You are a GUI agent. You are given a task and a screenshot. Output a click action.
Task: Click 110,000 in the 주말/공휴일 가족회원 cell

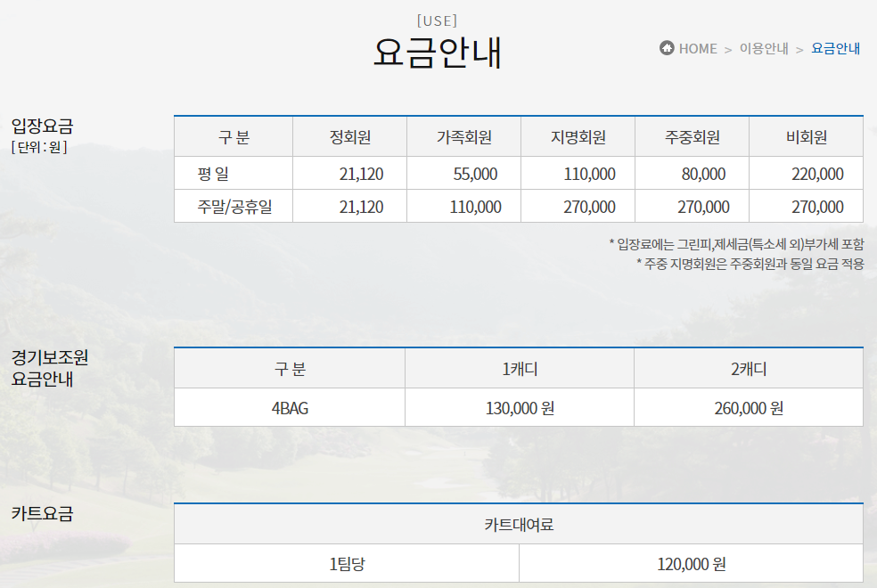475,207
